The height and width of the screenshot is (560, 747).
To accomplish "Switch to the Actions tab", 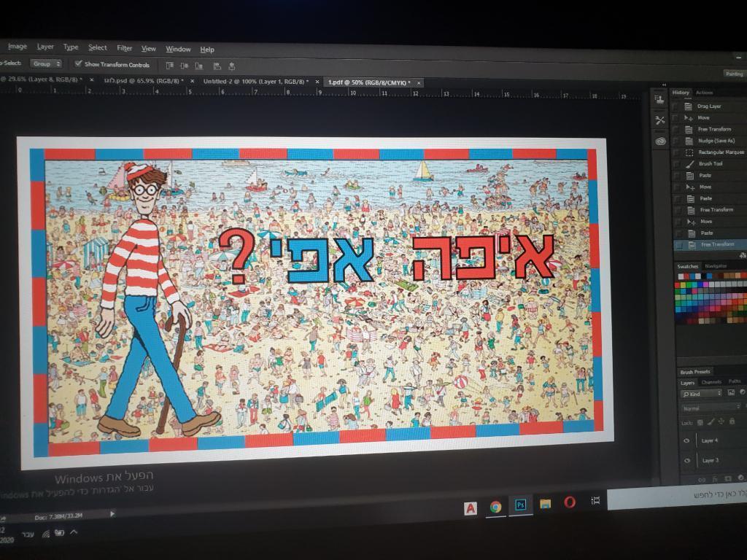I will (704, 93).
